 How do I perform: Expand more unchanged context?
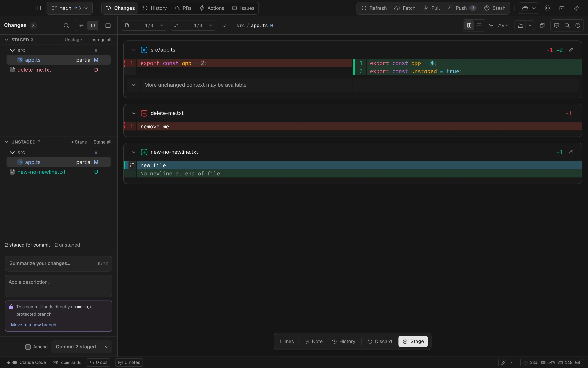coord(133,85)
